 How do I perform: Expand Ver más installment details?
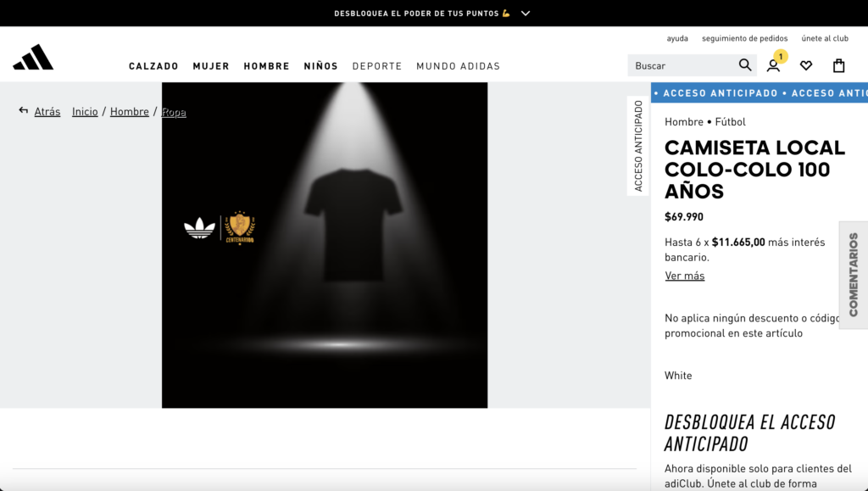684,276
